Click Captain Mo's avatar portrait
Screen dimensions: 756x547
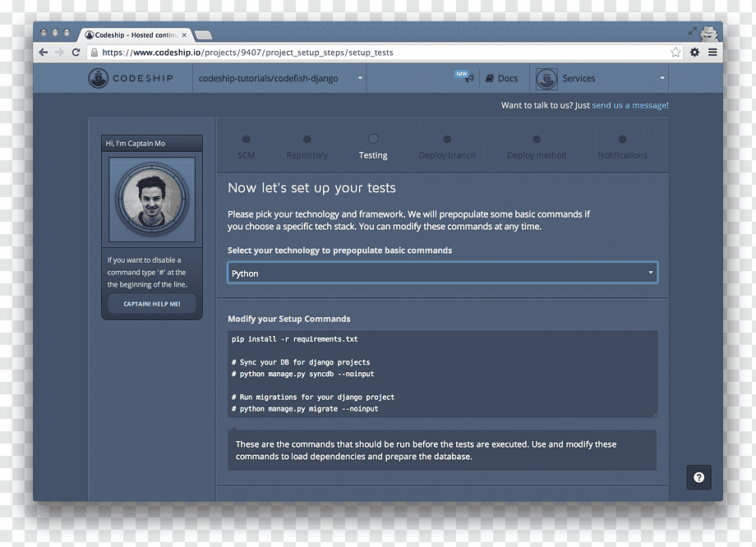151,198
